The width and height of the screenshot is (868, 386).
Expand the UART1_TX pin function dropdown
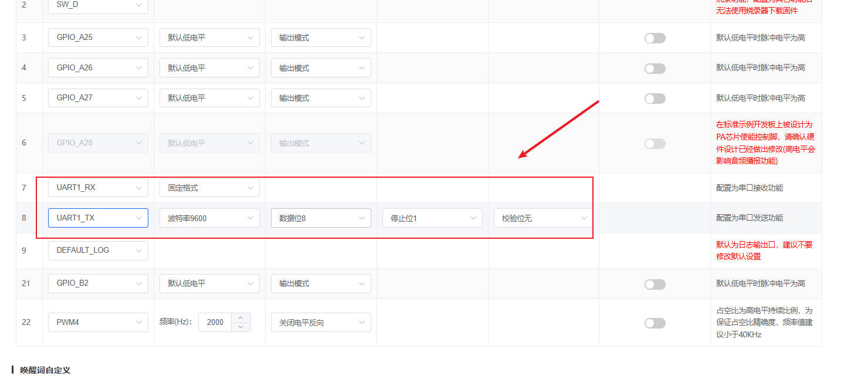tap(98, 218)
